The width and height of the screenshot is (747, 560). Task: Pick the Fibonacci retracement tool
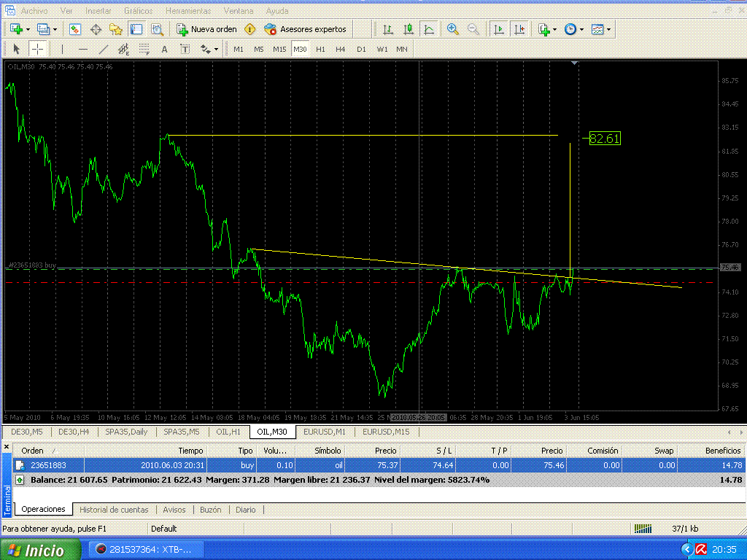pos(144,49)
